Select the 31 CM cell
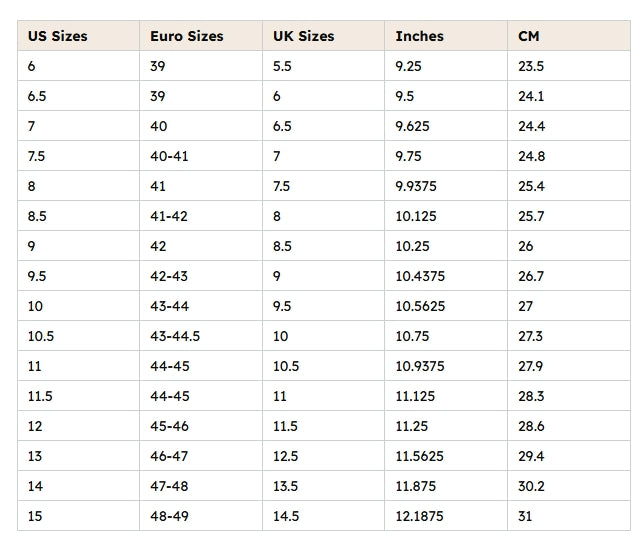642x544 pixels. point(569,516)
